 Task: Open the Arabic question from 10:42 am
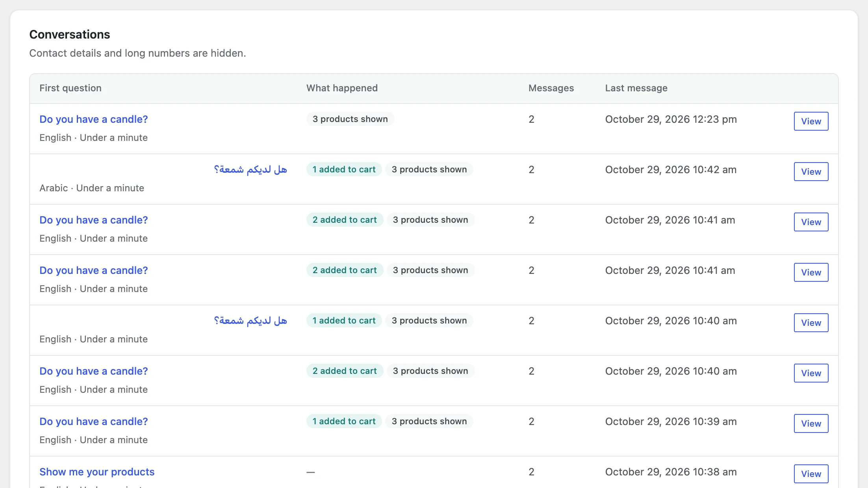click(250, 170)
